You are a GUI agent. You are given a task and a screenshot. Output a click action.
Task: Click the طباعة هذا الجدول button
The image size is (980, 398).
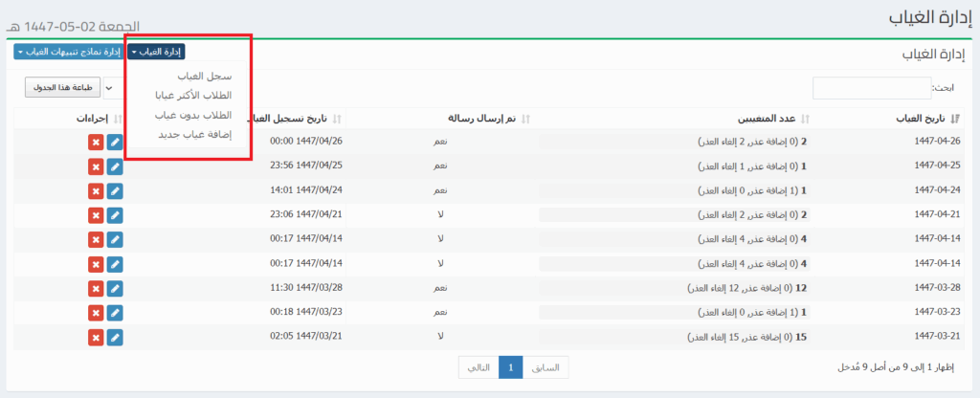[62, 88]
